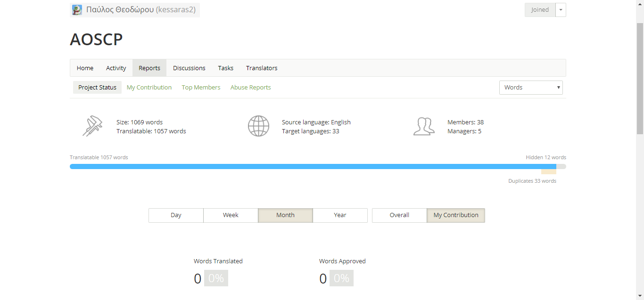The image size is (644, 300).
Task: Click the 'Hidden 12 words' label
Action: 546,157
